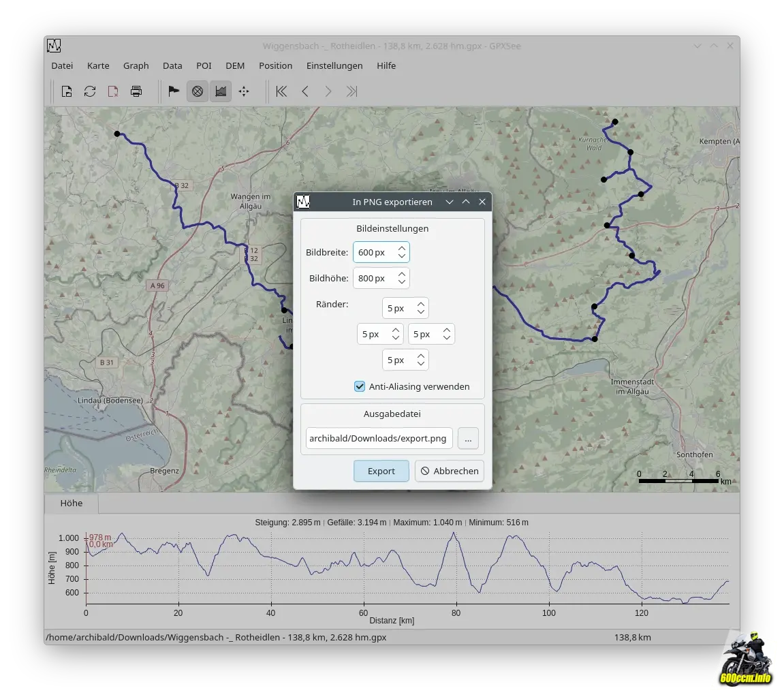The width and height of the screenshot is (784, 697).
Task: Toggle the POI flag toolbar icon
Action: 174,91
